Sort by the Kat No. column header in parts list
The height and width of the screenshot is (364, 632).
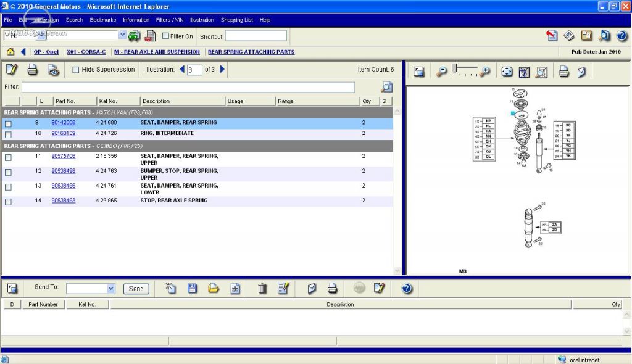118,101
